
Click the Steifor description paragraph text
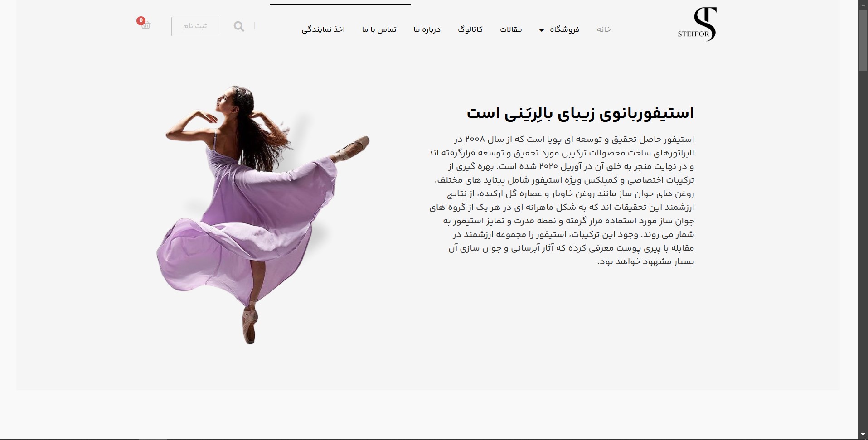coord(562,200)
